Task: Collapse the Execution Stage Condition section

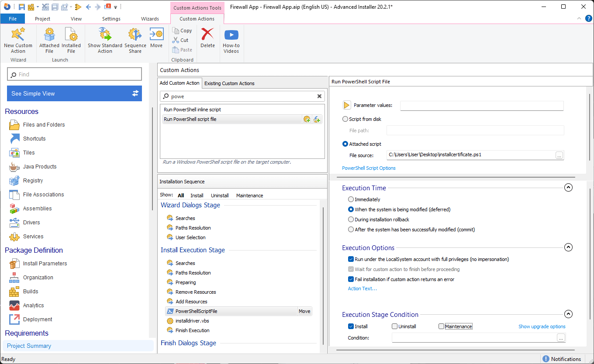Action: (568, 314)
